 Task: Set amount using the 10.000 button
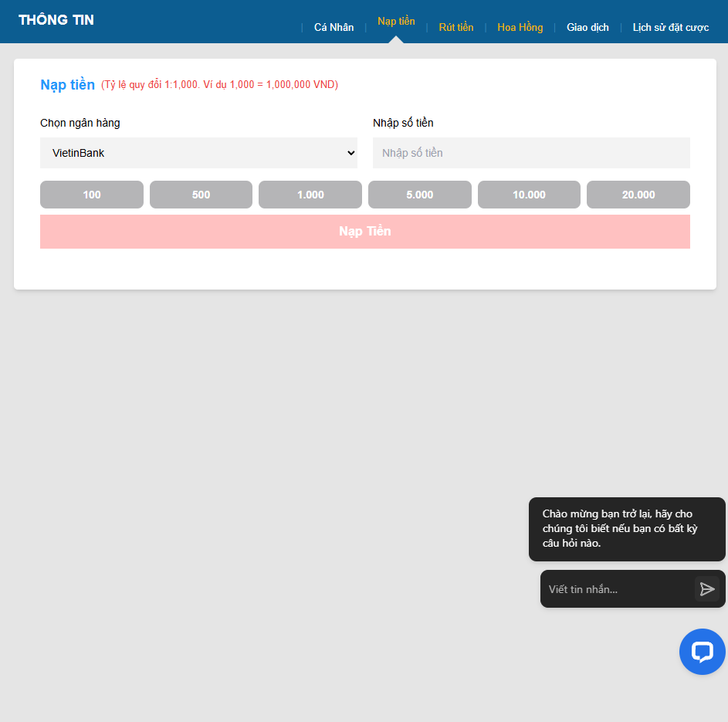[529, 195]
